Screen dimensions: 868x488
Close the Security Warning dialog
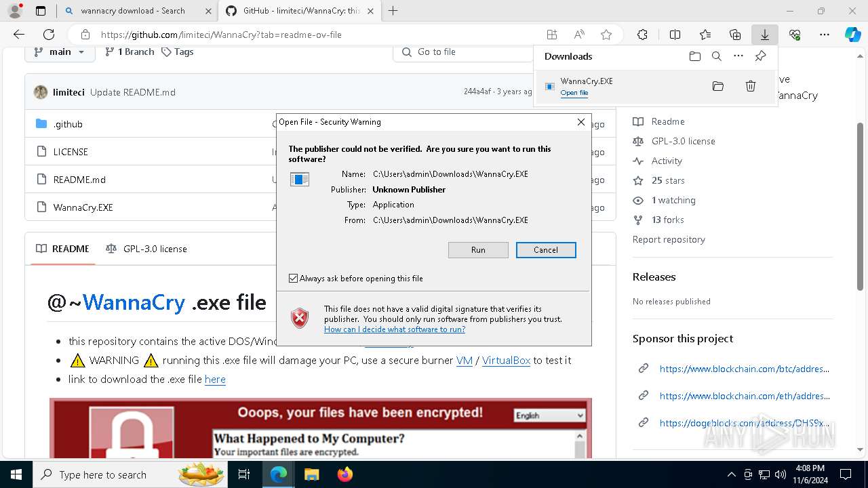(x=580, y=122)
